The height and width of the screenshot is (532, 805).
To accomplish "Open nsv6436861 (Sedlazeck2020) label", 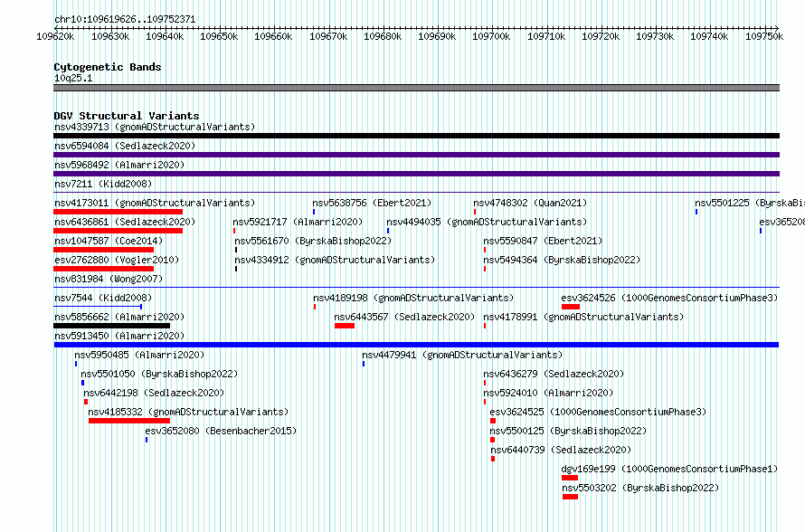I will pyautogui.click(x=125, y=222).
